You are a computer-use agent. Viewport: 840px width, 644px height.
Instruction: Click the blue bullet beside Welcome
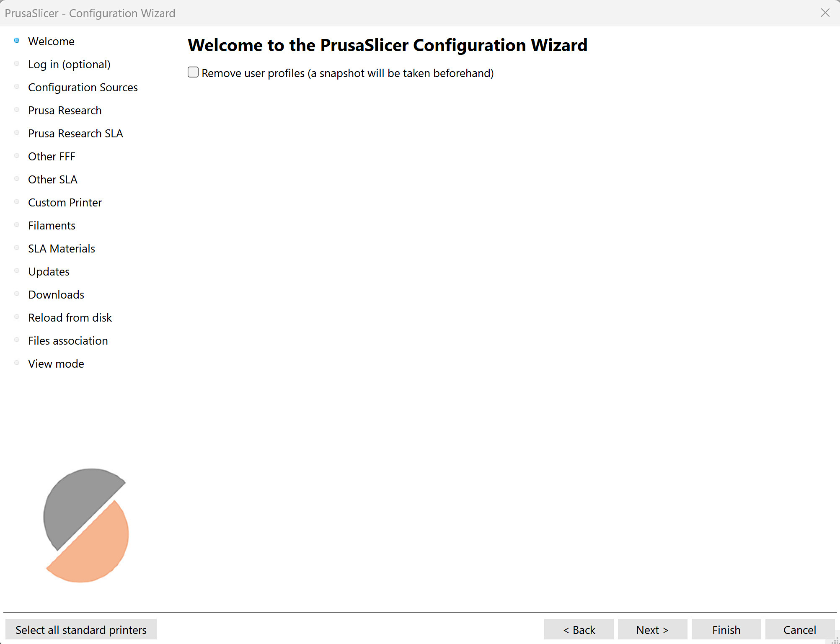pyautogui.click(x=17, y=41)
